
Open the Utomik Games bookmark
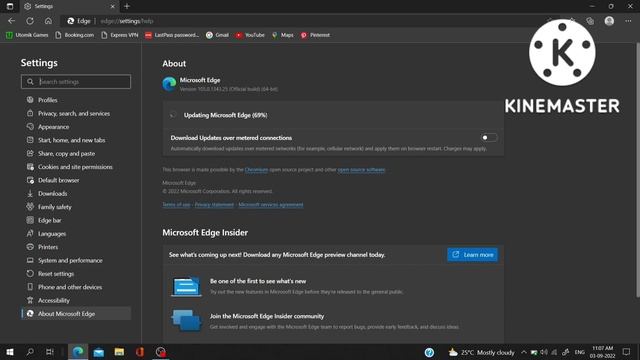(x=27, y=35)
